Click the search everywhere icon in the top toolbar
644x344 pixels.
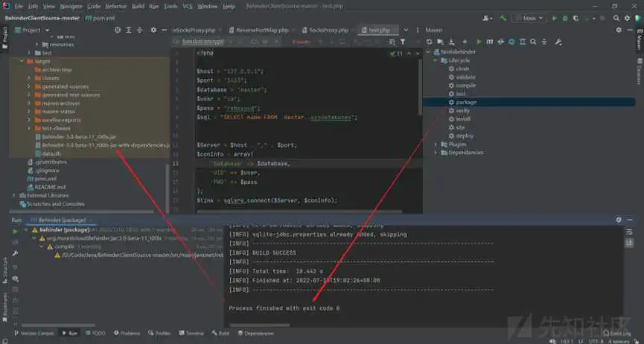[x=615, y=18]
